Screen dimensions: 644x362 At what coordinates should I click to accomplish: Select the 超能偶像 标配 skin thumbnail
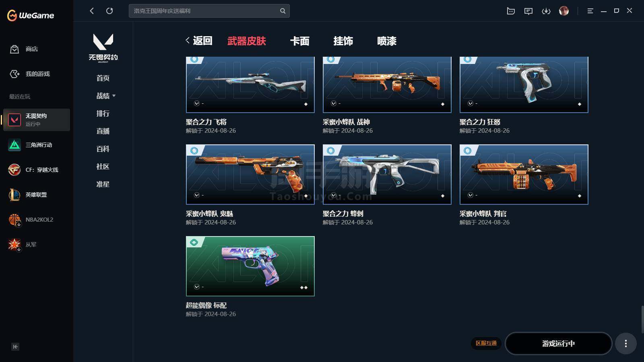click(250, 266)
